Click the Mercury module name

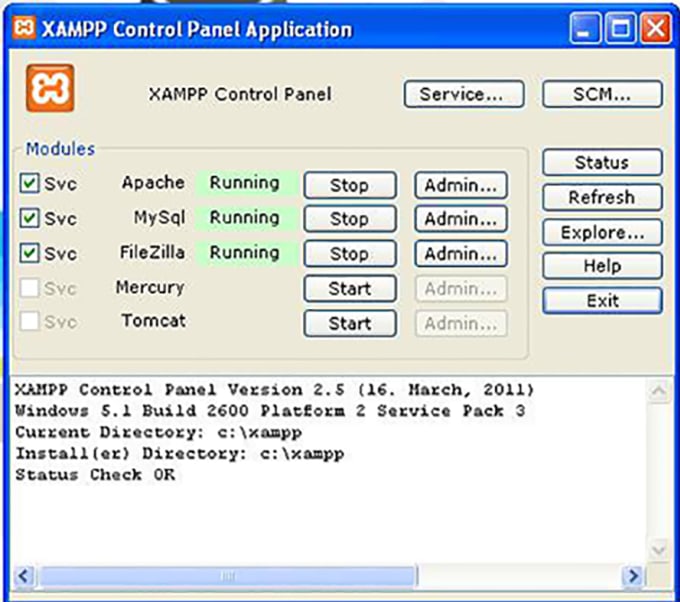pos(150,288)
